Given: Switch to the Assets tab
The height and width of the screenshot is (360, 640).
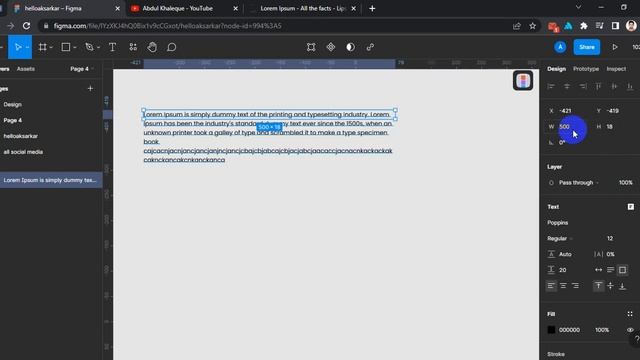Looking at the screenshot, I should tap(26, 69).
